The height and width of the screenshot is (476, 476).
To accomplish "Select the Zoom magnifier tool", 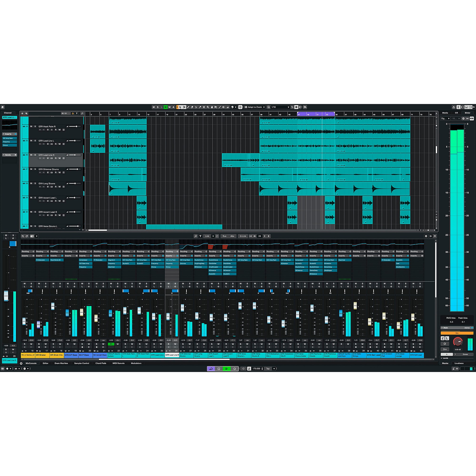I will [x=208, y=107].
